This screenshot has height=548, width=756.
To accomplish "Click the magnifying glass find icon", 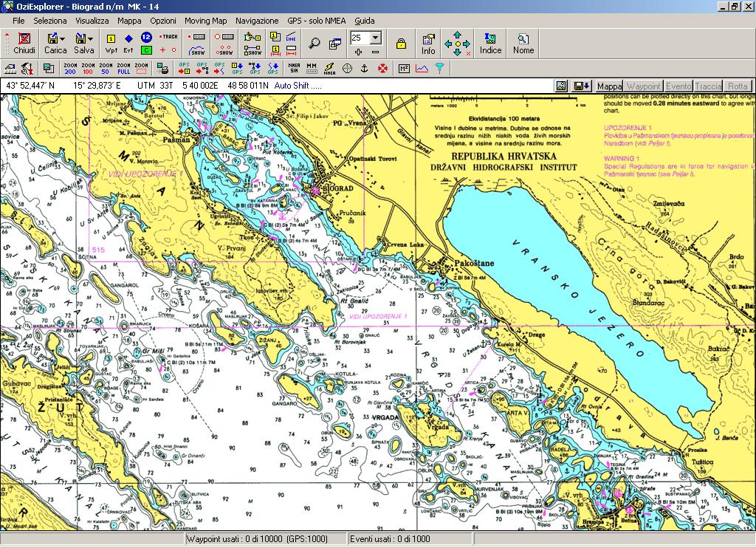I will [x=314, y=44].
